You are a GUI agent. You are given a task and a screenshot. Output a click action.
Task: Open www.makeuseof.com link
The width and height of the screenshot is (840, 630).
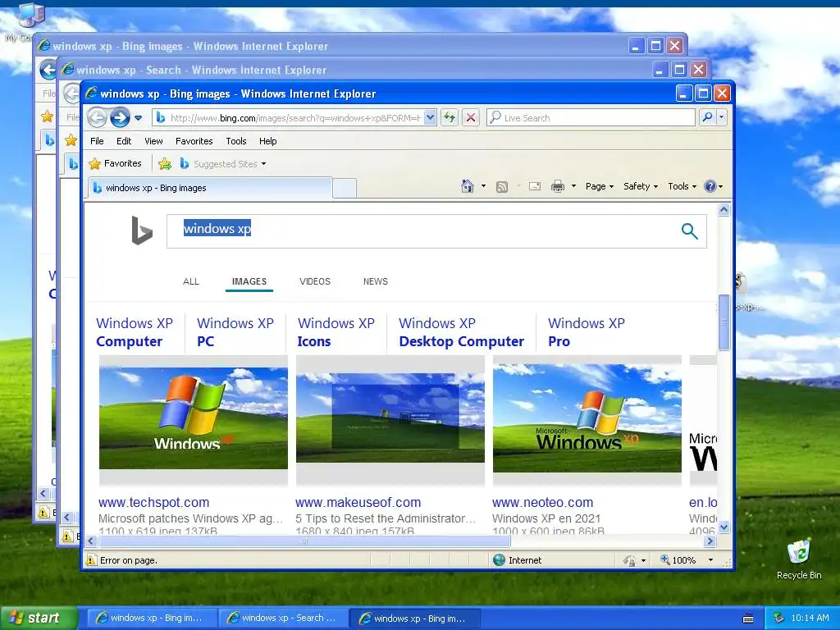pyautogui.click(x=358, y=503)
